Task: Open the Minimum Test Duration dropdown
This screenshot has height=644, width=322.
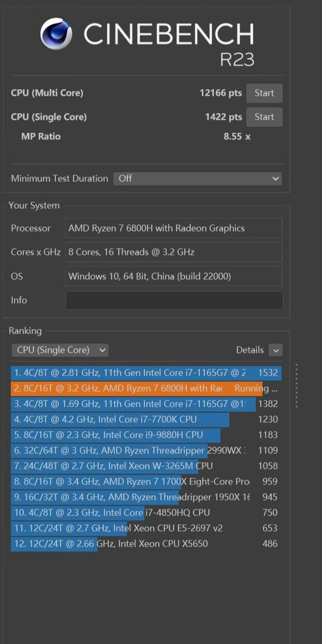Action: [x=198, y=178]
